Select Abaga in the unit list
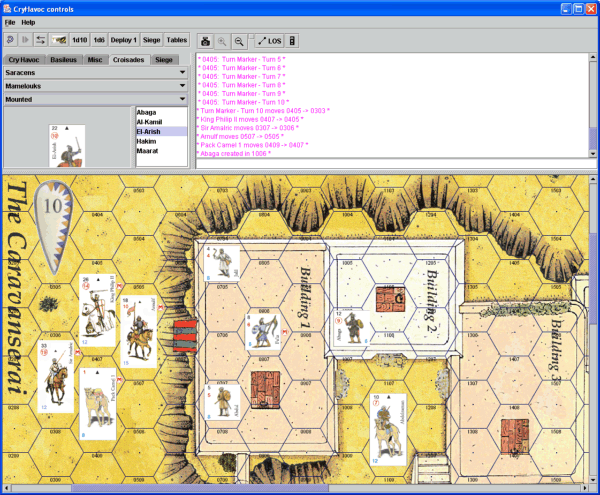The width and height of the screenshot is (600, 495). (161, 112)
